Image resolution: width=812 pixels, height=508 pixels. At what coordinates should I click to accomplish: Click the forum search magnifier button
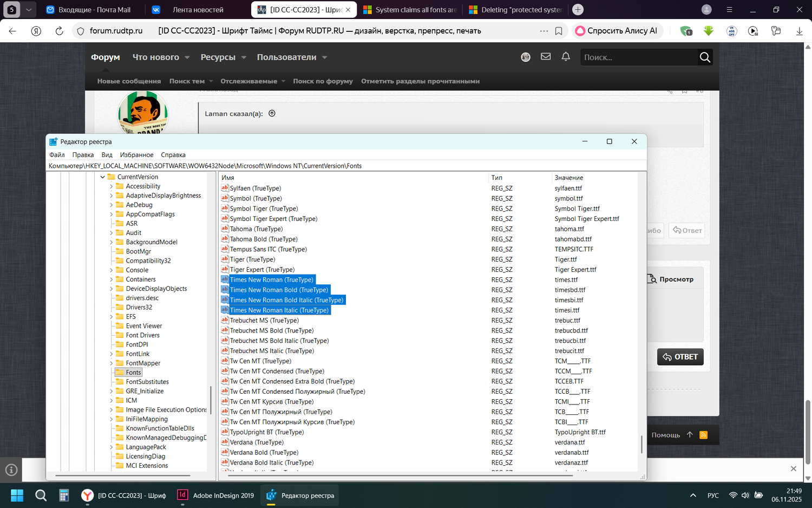click(705, 57)
